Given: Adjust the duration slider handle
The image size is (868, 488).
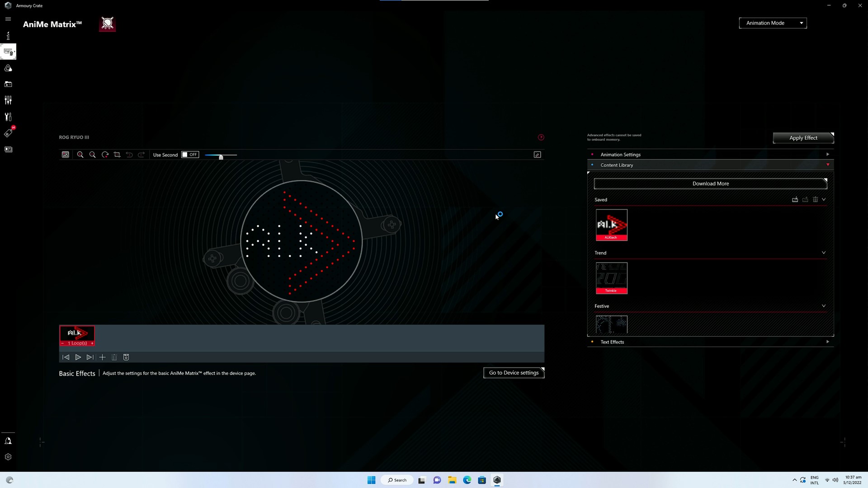Looking at the screenshot, I should pyautogui.click(x=221, y=157).
